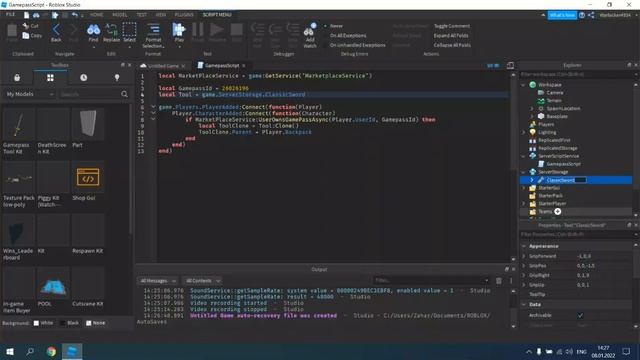640x360 pixels.
Task: Switch to the MODEL ribbon tab
Action: [x=120, y=15]
